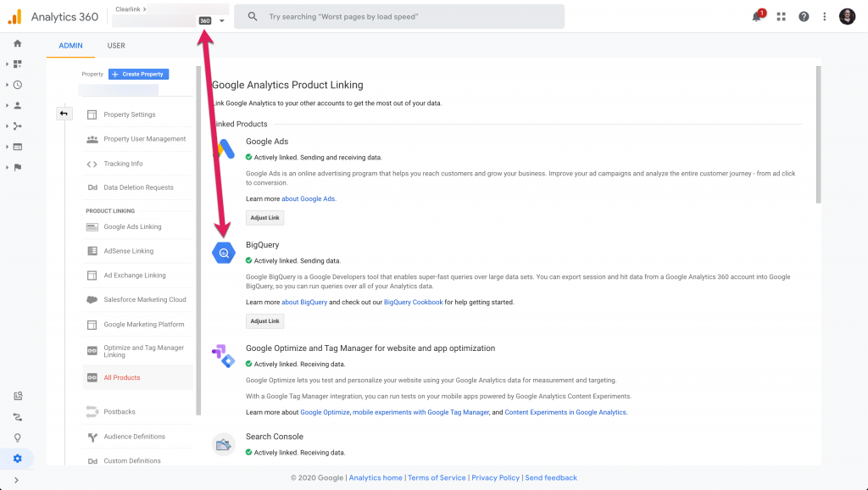The width and height of the screenshot is (868, 490).
Task: Open the notifications bell
Action: [x=757, y=17]
